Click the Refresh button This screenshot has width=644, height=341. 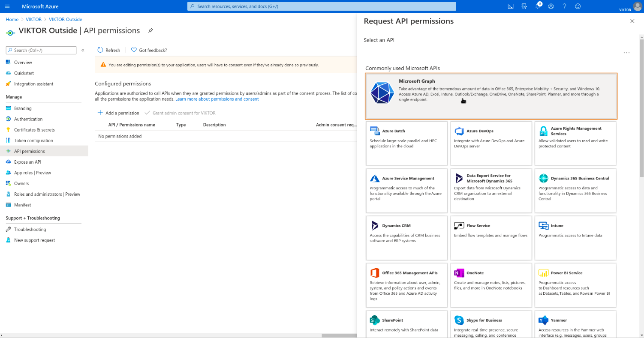(x=109, y=50)
